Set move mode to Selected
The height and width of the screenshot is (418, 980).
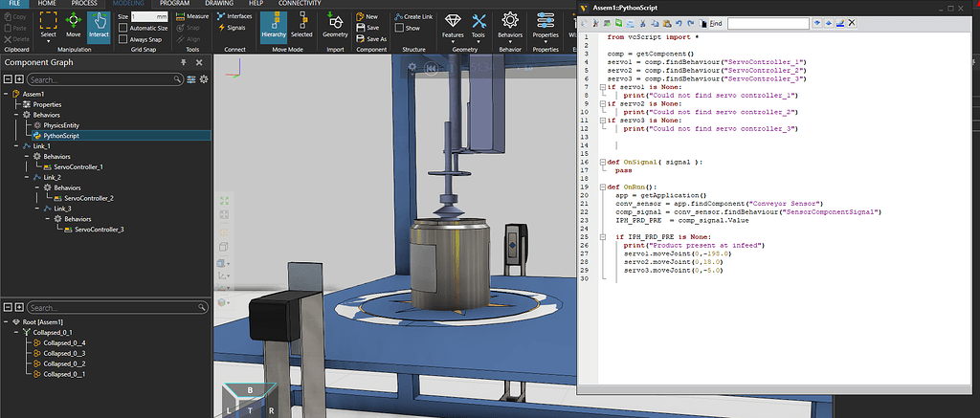pyautogui.click(x=301, y=24)
